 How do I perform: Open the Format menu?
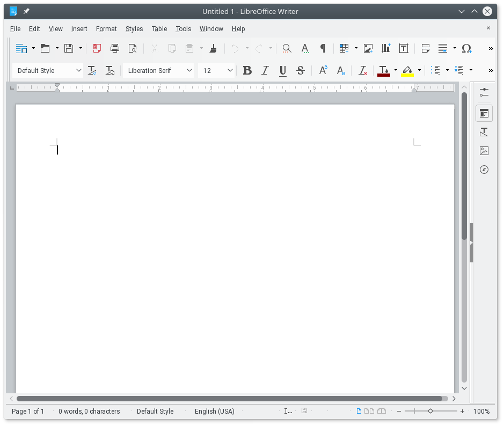(x=106, y=28)
